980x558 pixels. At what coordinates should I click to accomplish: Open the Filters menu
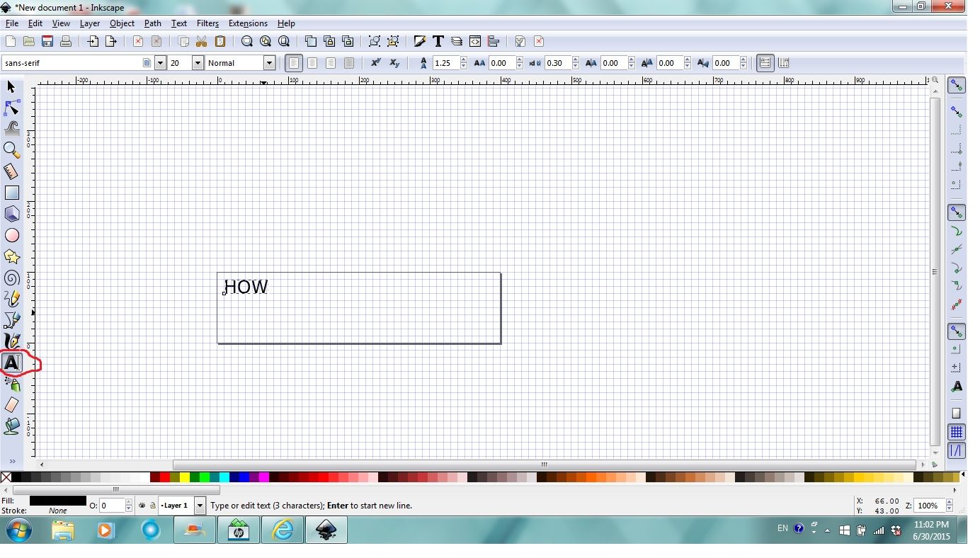point(207,23)
